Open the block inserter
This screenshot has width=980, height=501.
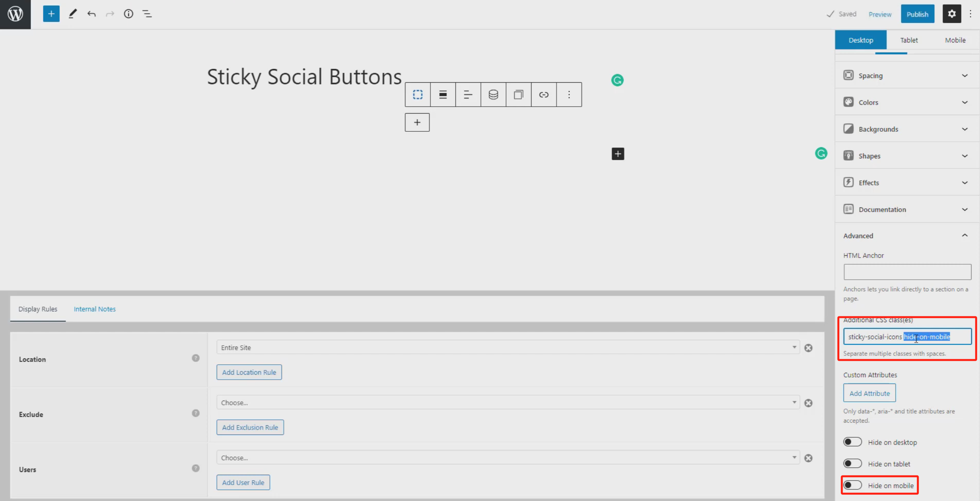tap(51, 14)
